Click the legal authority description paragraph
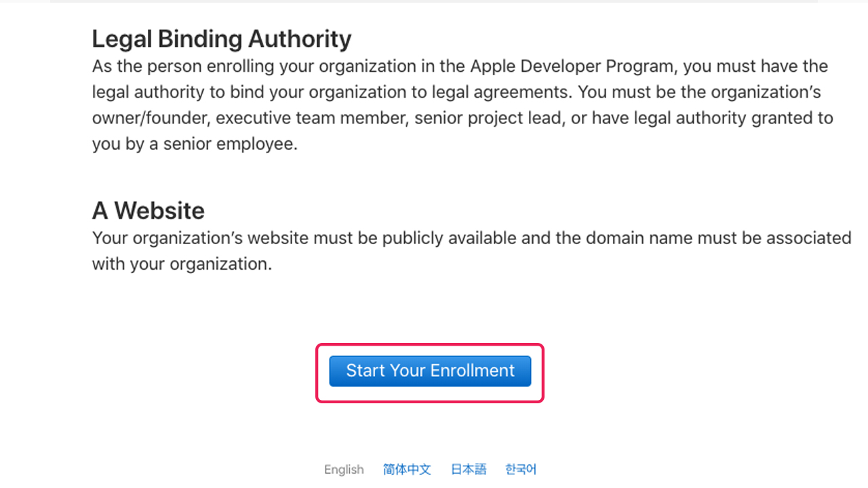Screen dimensions: 868x488 (x=461, y=104)
